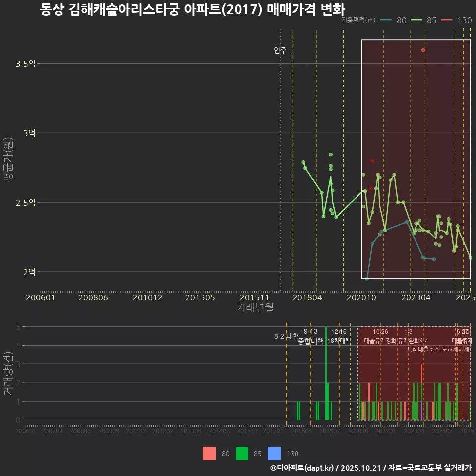Screen dimensions: 476x476
Task: Click the 9·13 종합대책 label
Action: (x=310, y=336)
